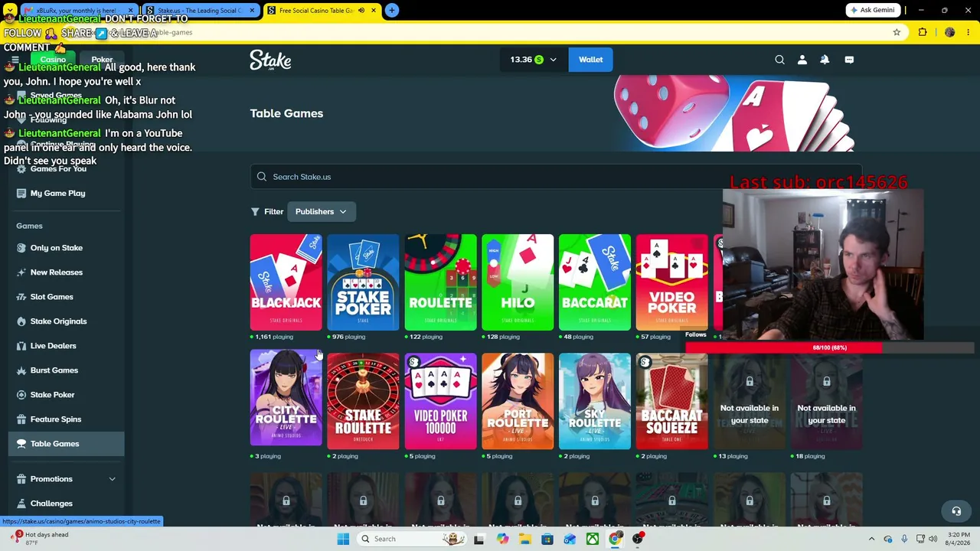980x551 pixels.
Task: Open the Windows Start menu
Action: click(343, 539)
